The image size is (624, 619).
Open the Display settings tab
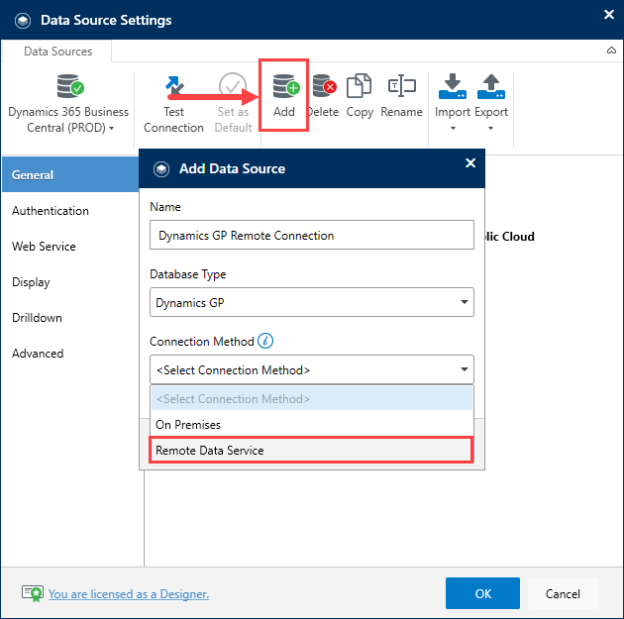pos(31,282)
